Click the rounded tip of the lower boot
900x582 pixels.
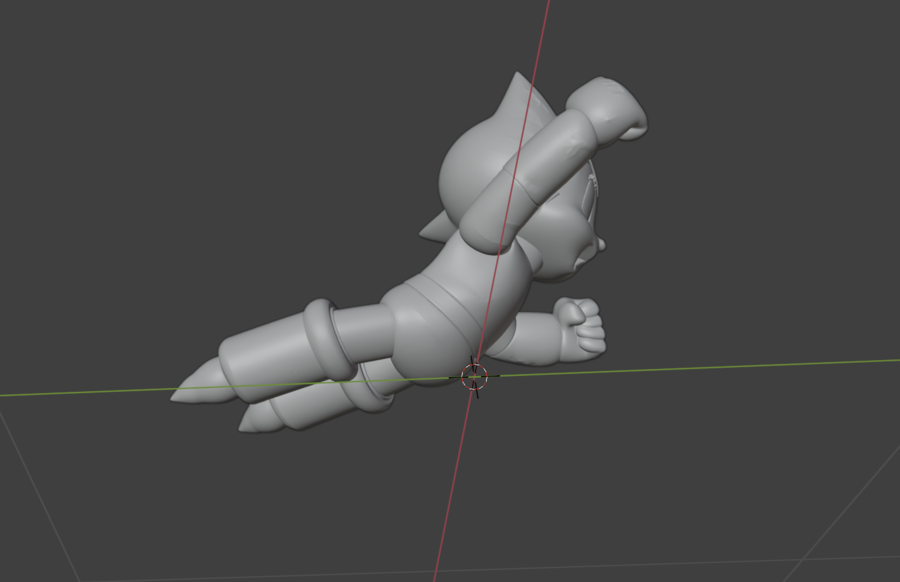(x=250, y=424)
